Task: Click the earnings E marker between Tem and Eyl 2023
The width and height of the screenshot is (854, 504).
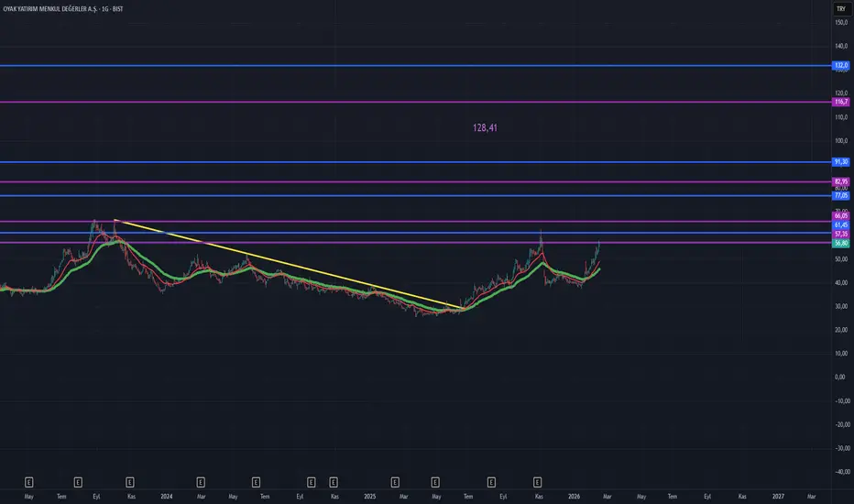Action: tap(78, 482)
